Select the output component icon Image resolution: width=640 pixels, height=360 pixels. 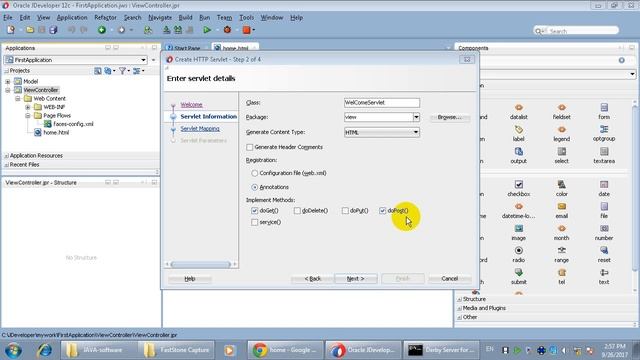point(518,152)
